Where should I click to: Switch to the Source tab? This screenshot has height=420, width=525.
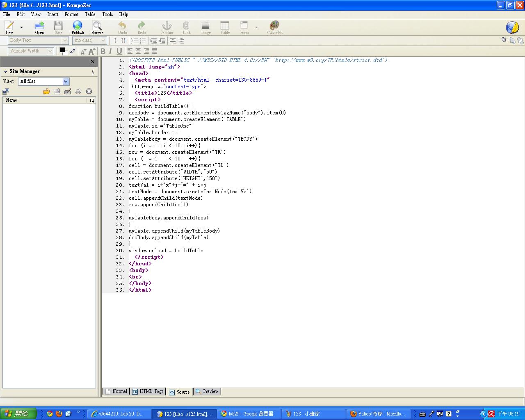179,392
